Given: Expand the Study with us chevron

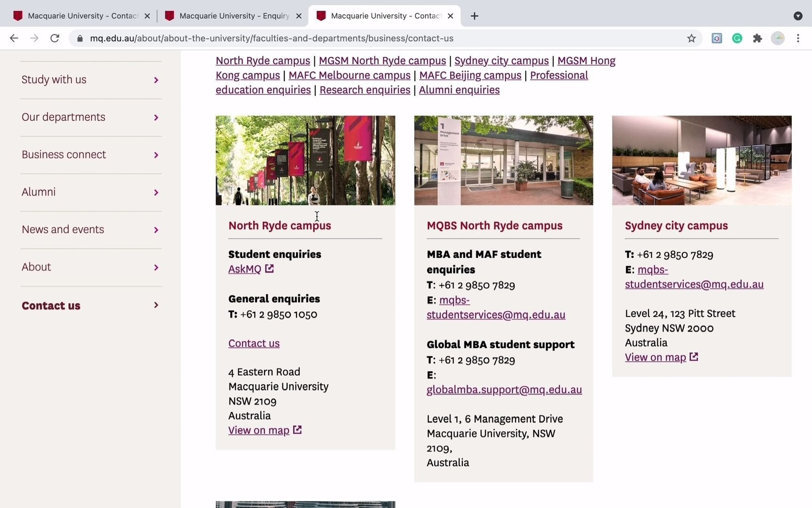Looking at the screenshot, I should 156,80.
